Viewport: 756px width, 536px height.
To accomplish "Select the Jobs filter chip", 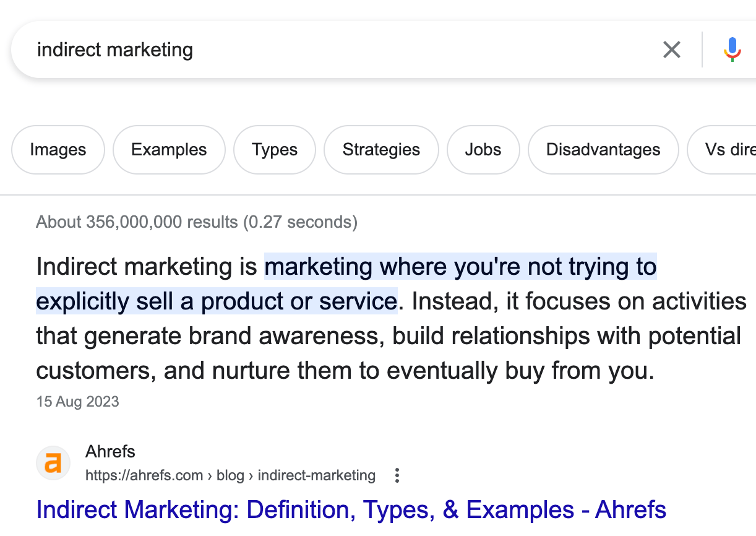I will [483, 149].
